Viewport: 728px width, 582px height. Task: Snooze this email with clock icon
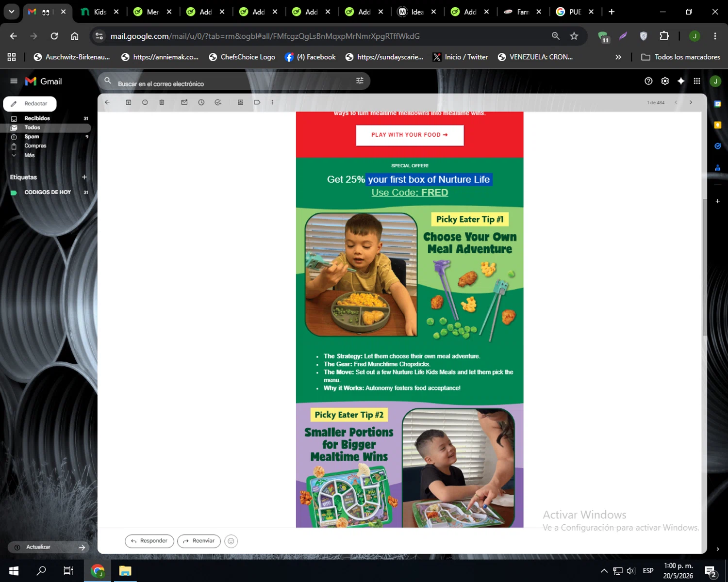click(x=201, y=102)
